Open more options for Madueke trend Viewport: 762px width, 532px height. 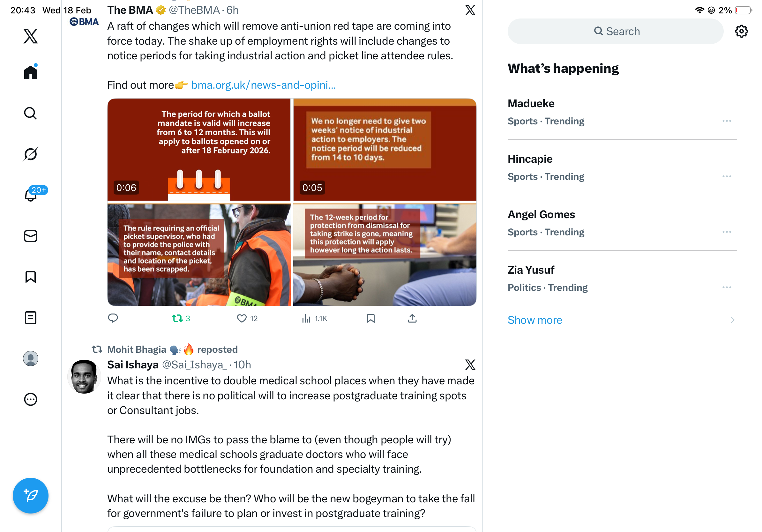[x=727, y=121]
